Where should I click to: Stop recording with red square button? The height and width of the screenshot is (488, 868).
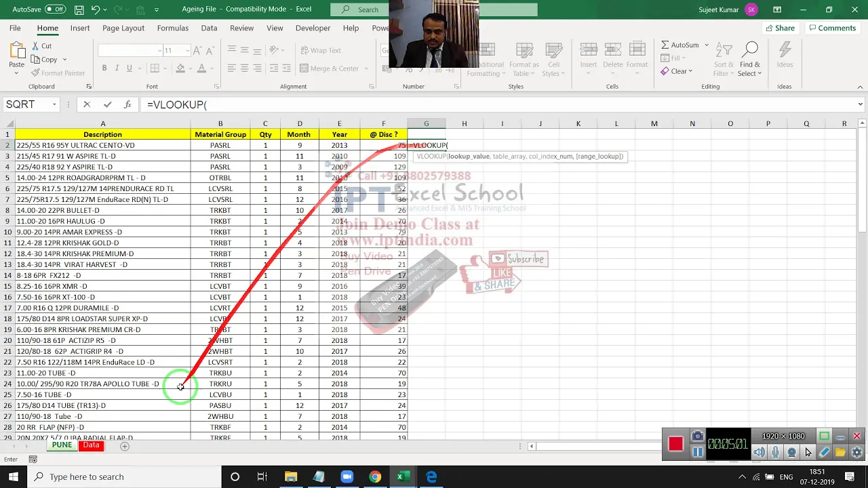pyautogui.click(x=675, y=444)
